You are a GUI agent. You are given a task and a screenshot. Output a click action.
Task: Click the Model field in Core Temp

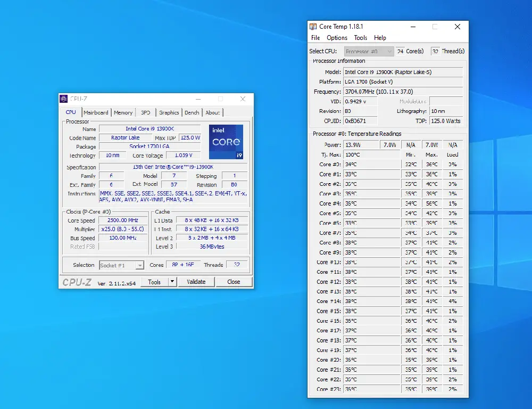(403, 72)
